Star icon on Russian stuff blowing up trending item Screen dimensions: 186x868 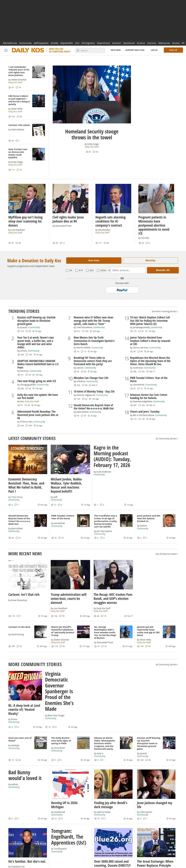[x=19, y=331]
